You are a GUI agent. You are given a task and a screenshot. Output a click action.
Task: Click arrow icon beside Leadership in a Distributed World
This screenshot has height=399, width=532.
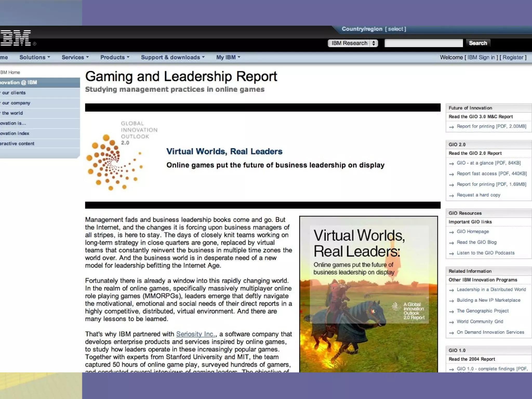coord(451,290)
